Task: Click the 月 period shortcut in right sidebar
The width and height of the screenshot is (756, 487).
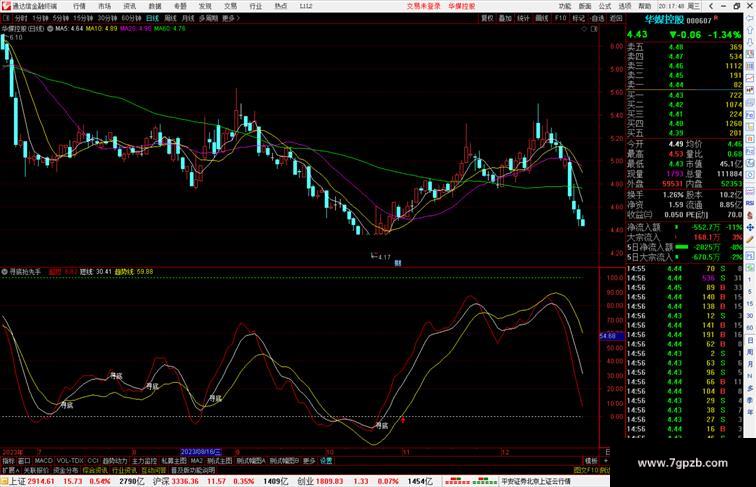Action: (750, 364)
